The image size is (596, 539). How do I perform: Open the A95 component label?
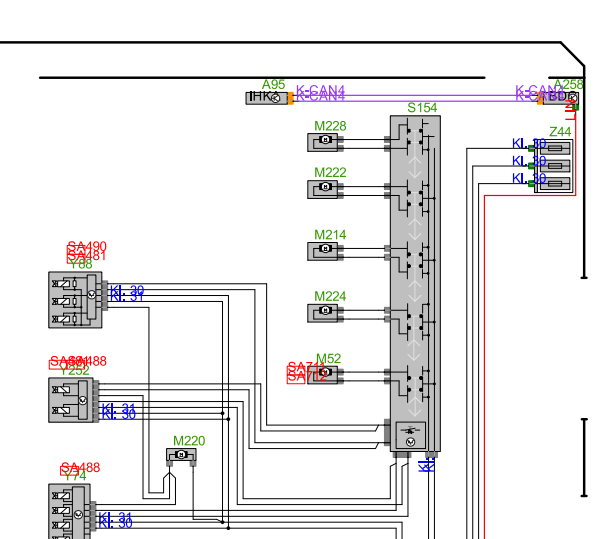(274, 84)
